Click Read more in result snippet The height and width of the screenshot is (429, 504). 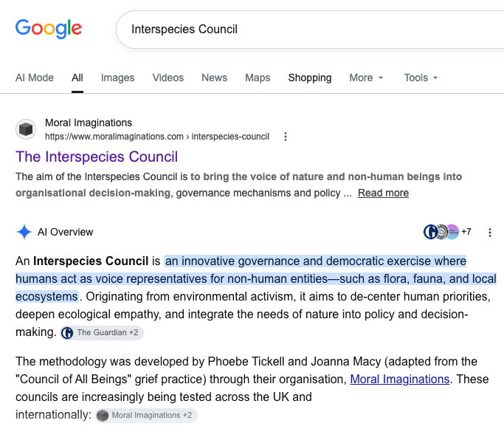tap(383, 193)
